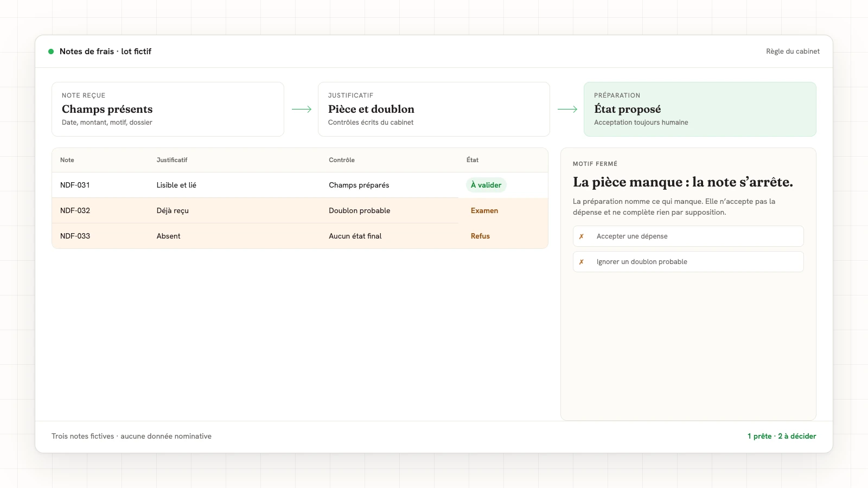Click the green status dot beside the title
This screenshot has height=488, width=868.
coord(51,52)
